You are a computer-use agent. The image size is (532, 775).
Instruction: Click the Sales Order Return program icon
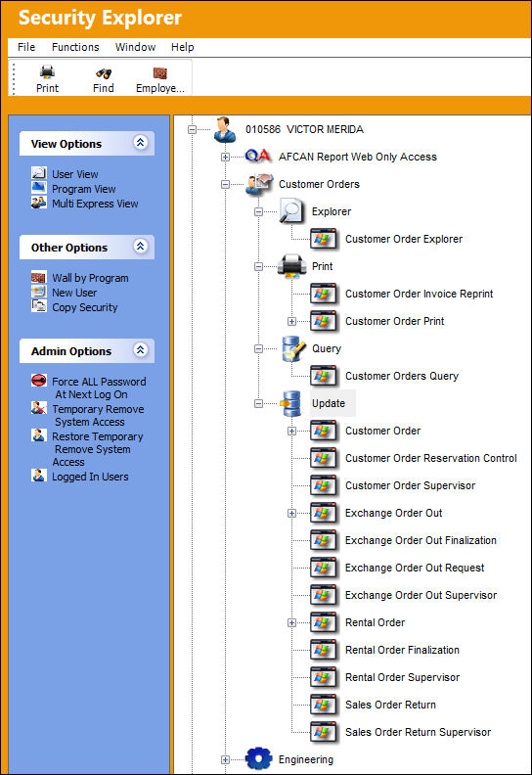tap(324, 705)
